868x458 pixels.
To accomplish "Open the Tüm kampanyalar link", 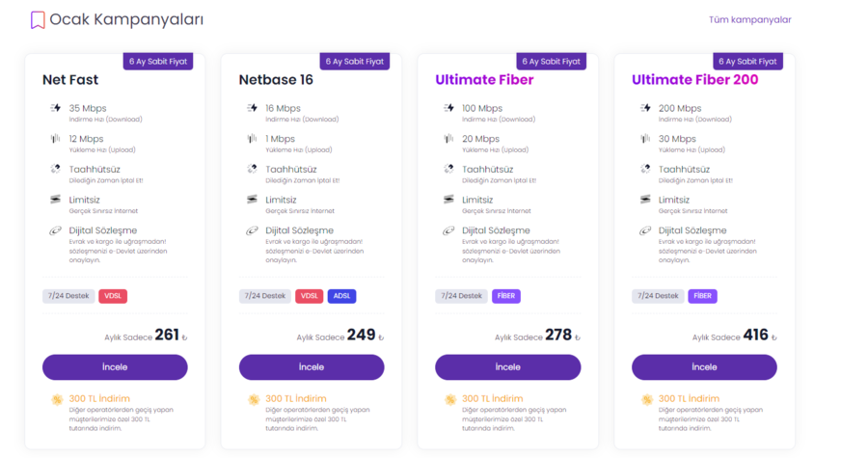I will coord(749,19).
